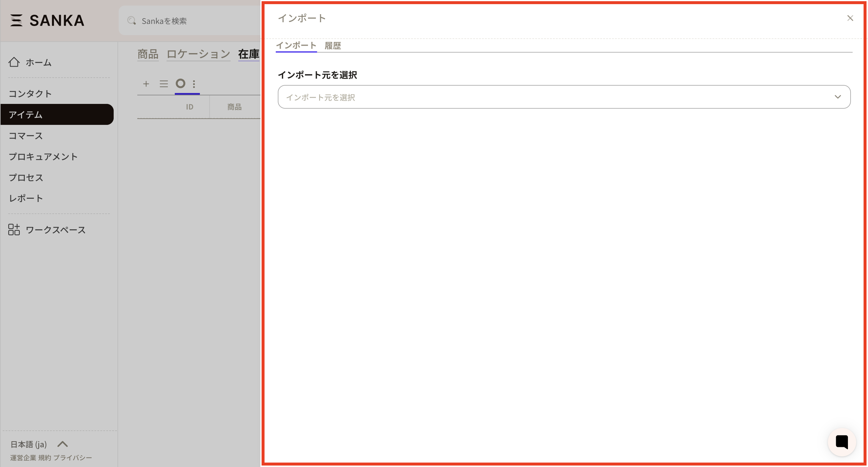Viewport: 868px width, 467px height.
Task: Open the 運営企業 footer link
Action: 23,458
